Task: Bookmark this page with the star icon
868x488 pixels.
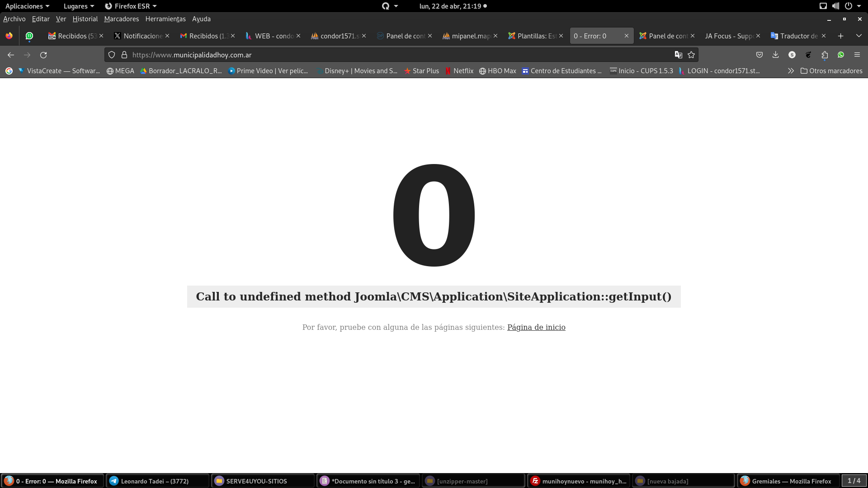Action: [x=691, y=55]
